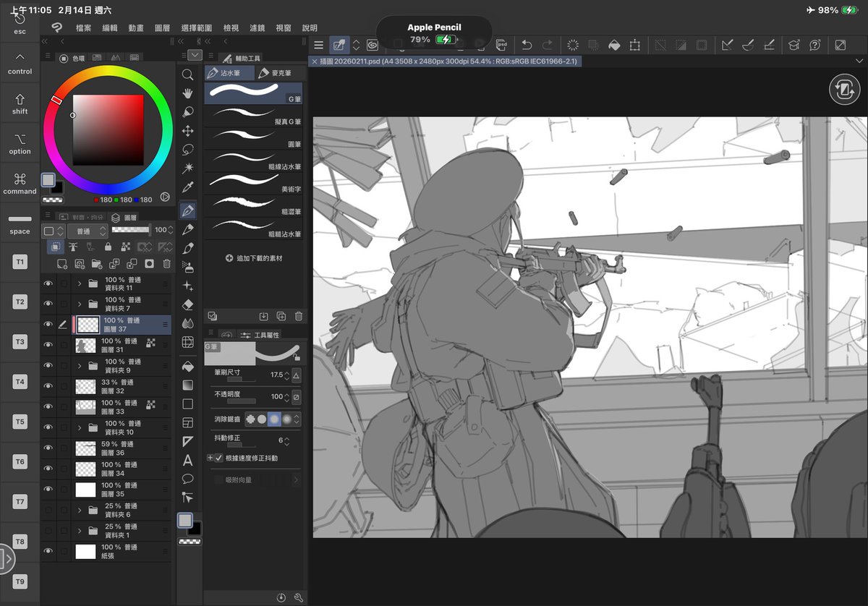
Task: Hide 圖層 36 layer
Action: click(x=48, y=448)
